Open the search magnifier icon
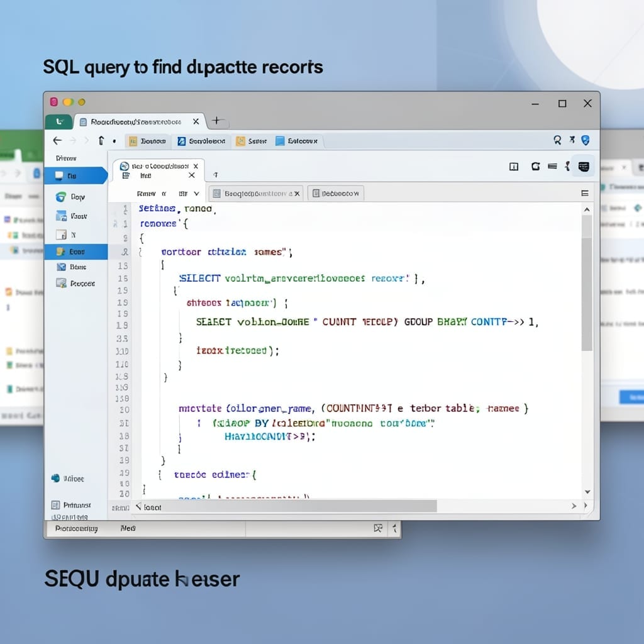This screenshot has height=644, width=644. click(x=557, y=140)
